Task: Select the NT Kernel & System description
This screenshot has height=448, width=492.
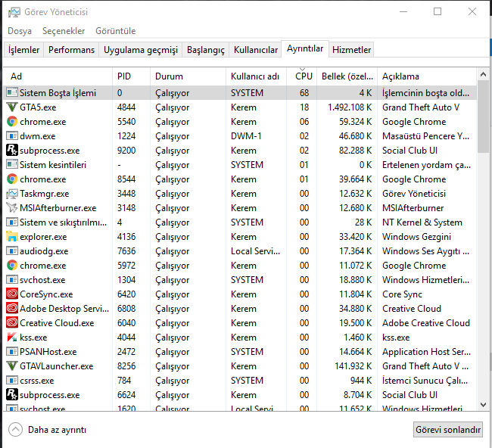Action: (x=422, y=222)
